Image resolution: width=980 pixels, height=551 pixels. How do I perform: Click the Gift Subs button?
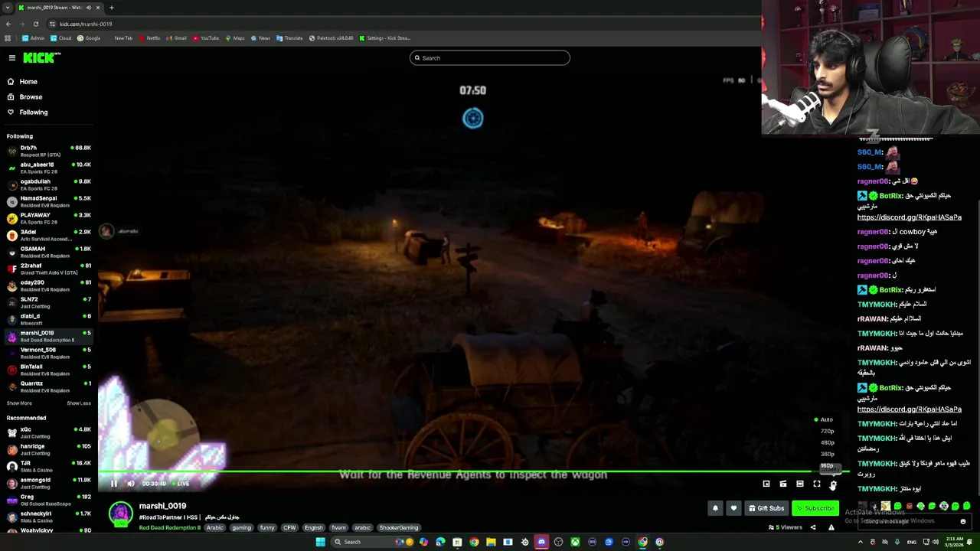coord(766,508)
